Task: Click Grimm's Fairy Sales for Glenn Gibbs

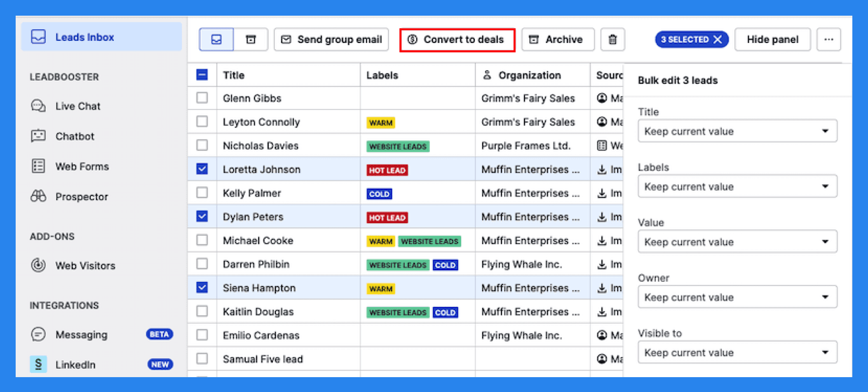Action: [528, 98]
